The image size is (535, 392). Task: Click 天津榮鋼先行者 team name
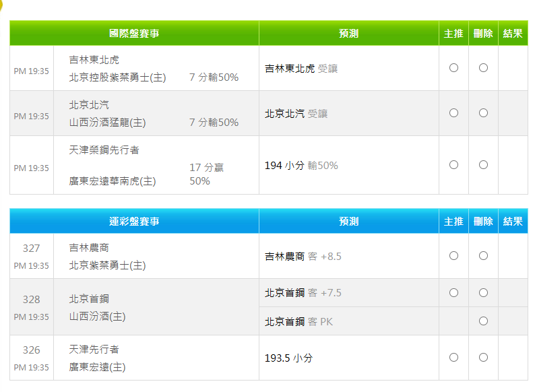point(104,150)
